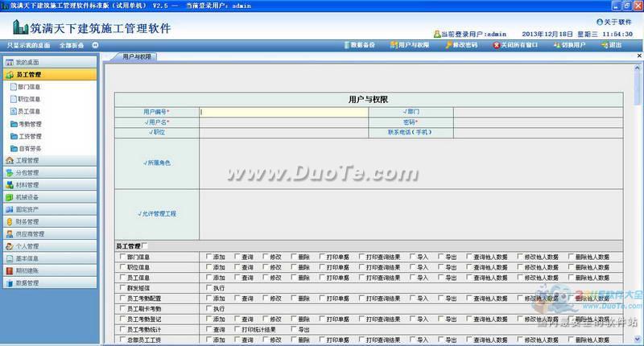Expand 材料管理 section in sidebar

click(x=27, y=184)
